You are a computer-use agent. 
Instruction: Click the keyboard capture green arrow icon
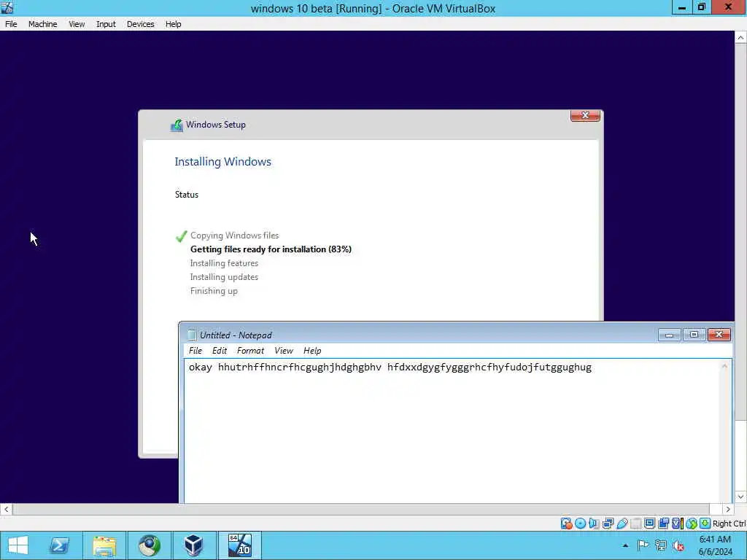tap(705, 524)
